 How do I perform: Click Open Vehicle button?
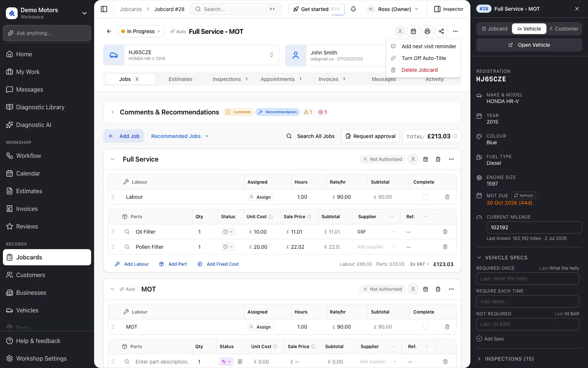tap(529, 45)
